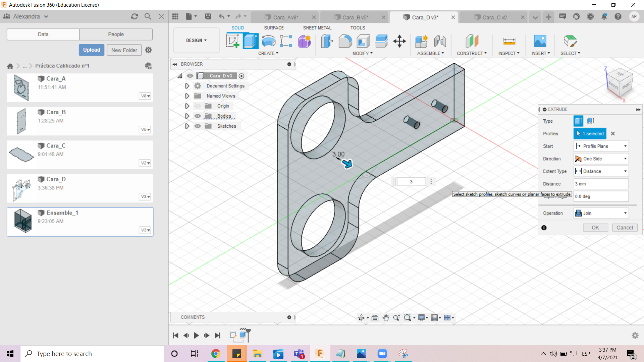The height and width of the screenshot is (362, 644).
Task: Click OK to confirm Extrude operation
Action: pyautogui.click(x=595, y=227)
